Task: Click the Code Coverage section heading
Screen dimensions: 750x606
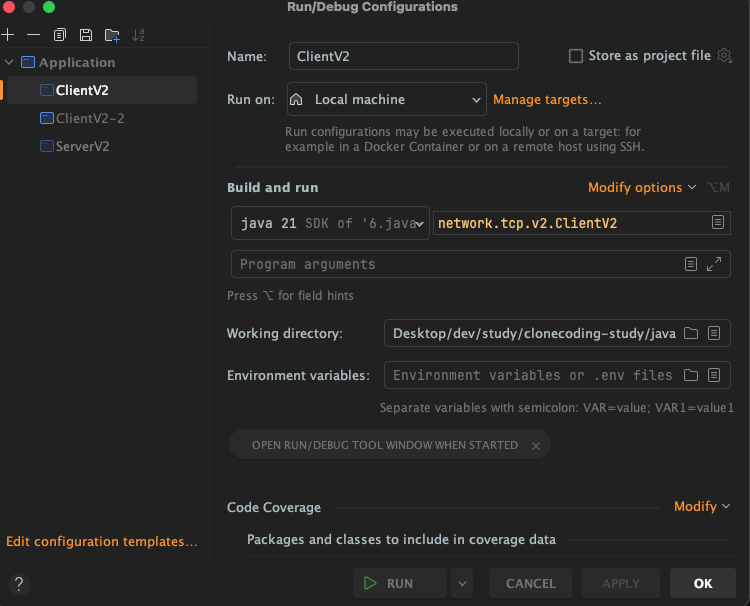Action: pos(274,507)
